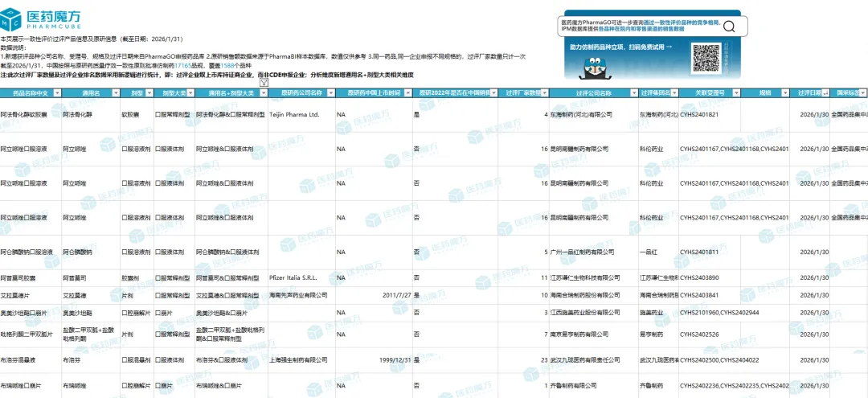Viewport: 868px width, 398px height.
Task: Open the 剂型大类 column filter dropdown
Action: pos(189,93)
